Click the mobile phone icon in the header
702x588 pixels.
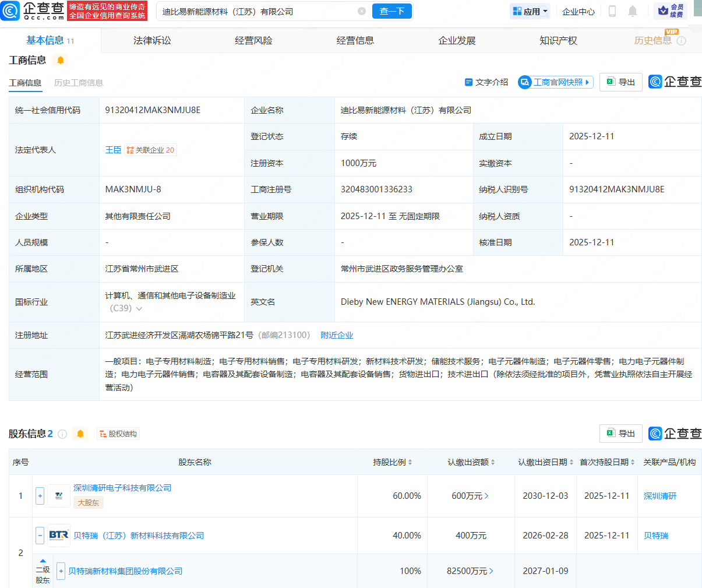click(x=612, y=11)
